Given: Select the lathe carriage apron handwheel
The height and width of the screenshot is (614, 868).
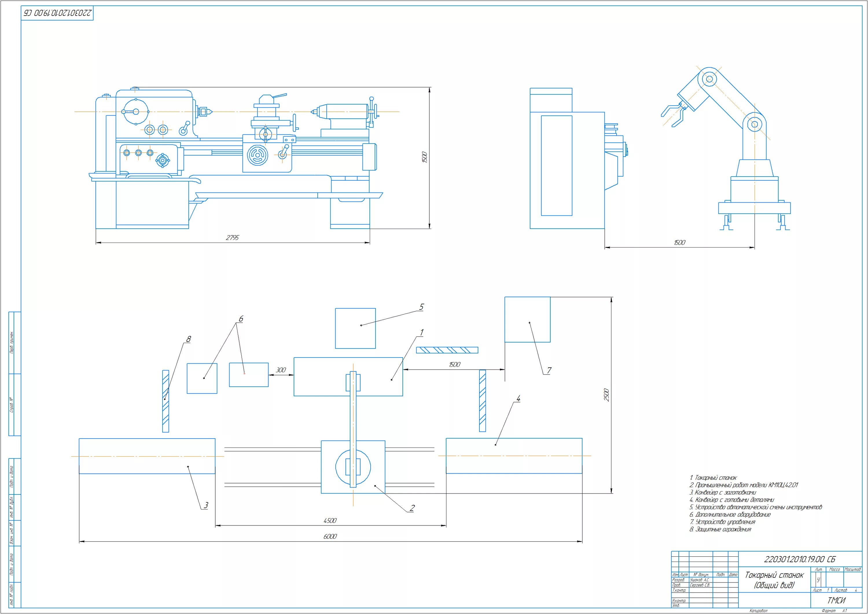Looking at the screenshot, I should point(258,155).
